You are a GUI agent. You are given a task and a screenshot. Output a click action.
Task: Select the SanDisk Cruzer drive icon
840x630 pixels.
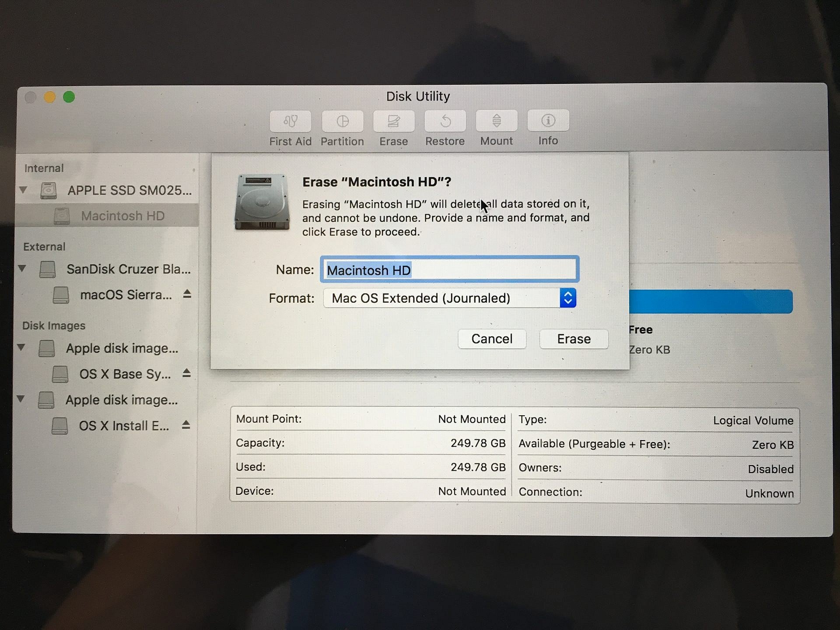pyautogui.click(x=47, y=269)
